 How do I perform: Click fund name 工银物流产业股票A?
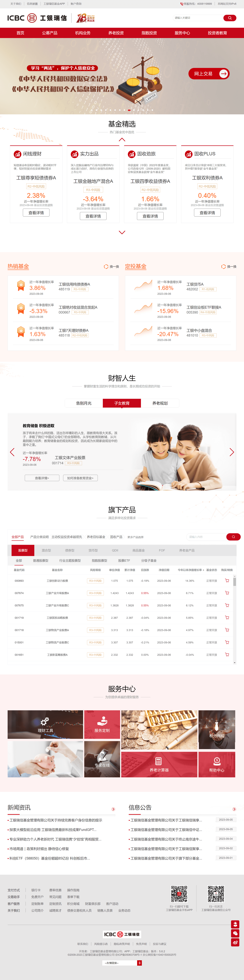57,630
